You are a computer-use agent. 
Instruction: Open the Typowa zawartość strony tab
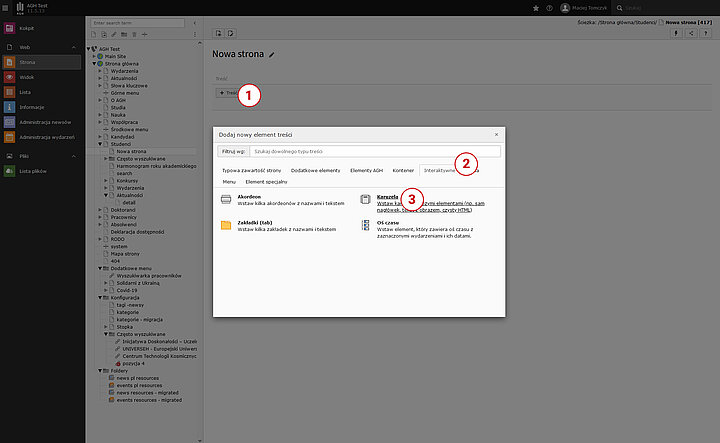point(252,171)
